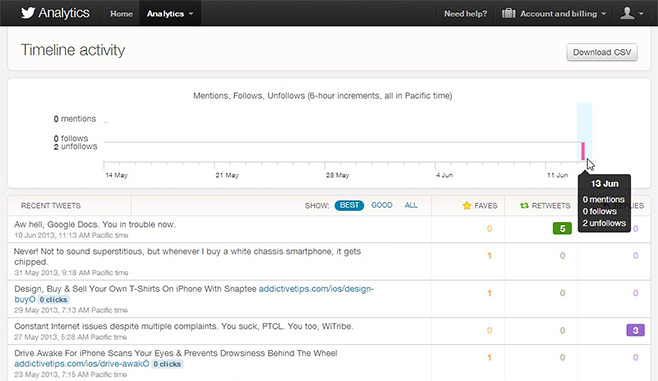Viewport: 658px width, 381px height.
Task: Click the 31 May 2013, 9:18 AM timestamp
Action: (71, 273)
